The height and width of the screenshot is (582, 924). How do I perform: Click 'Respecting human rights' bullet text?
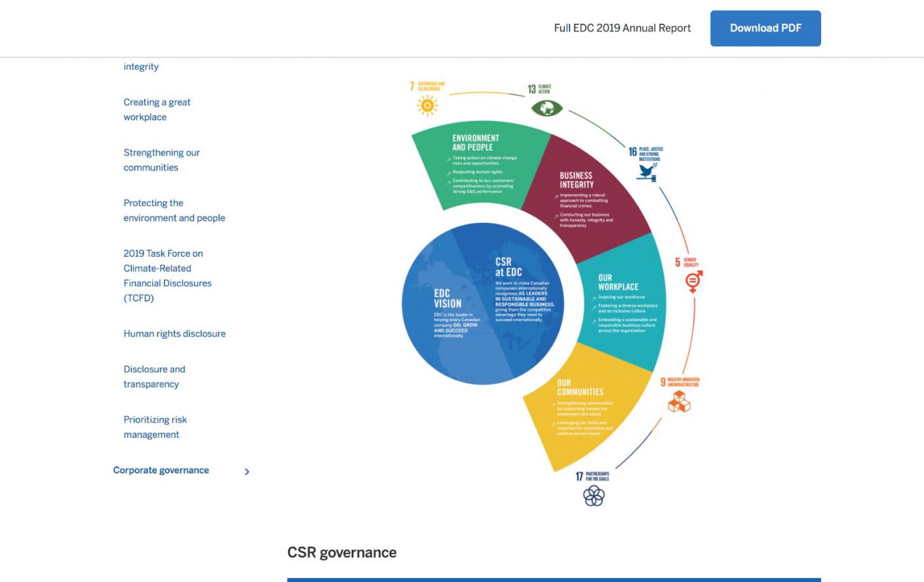click(478, 172)
